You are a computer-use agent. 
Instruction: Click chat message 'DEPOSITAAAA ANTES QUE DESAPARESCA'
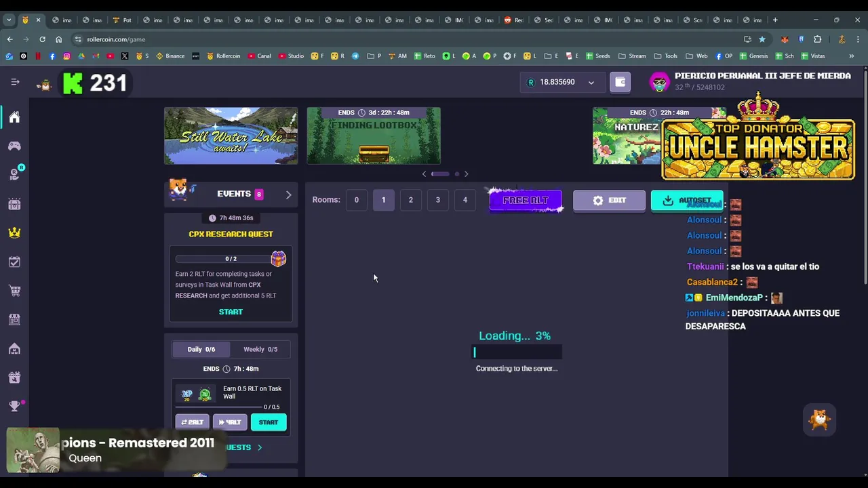pos(762,320)
